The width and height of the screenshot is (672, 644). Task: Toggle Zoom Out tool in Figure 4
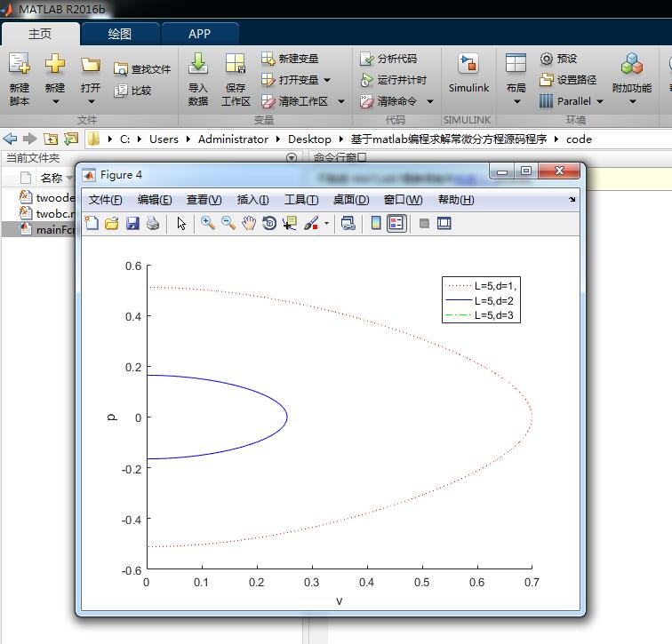point(228,223)
